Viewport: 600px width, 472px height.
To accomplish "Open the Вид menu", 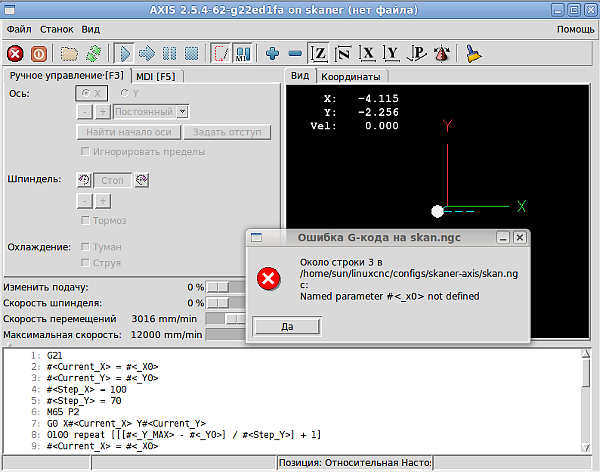I will click(91, 29).
